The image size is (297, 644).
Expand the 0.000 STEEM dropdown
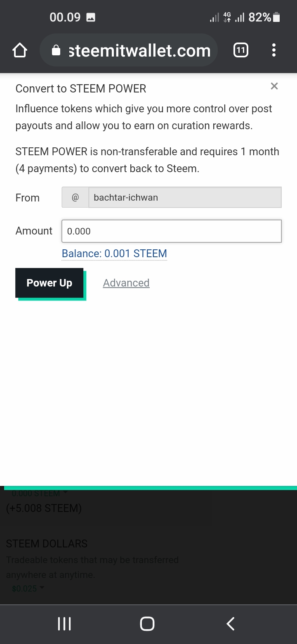(39, 493)
